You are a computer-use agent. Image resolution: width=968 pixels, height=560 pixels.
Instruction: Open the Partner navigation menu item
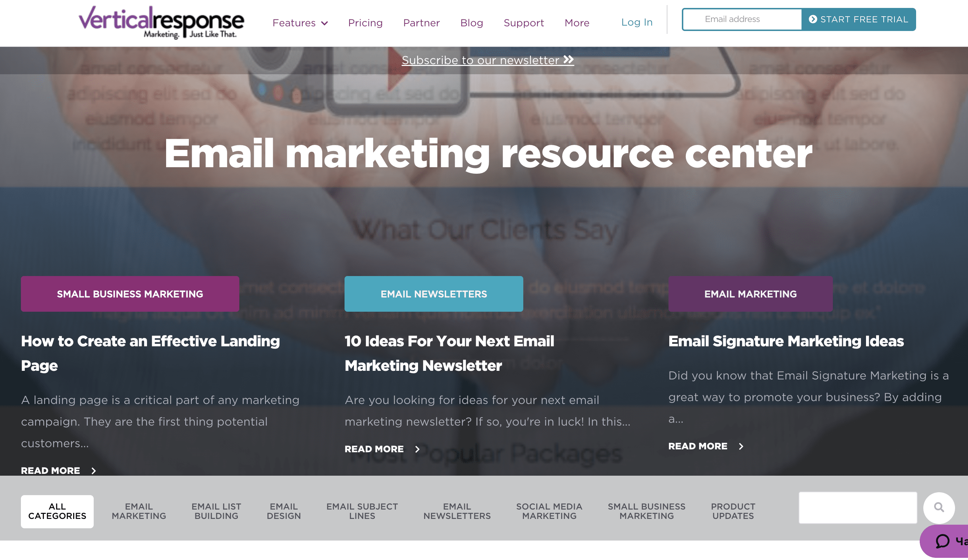422,23
